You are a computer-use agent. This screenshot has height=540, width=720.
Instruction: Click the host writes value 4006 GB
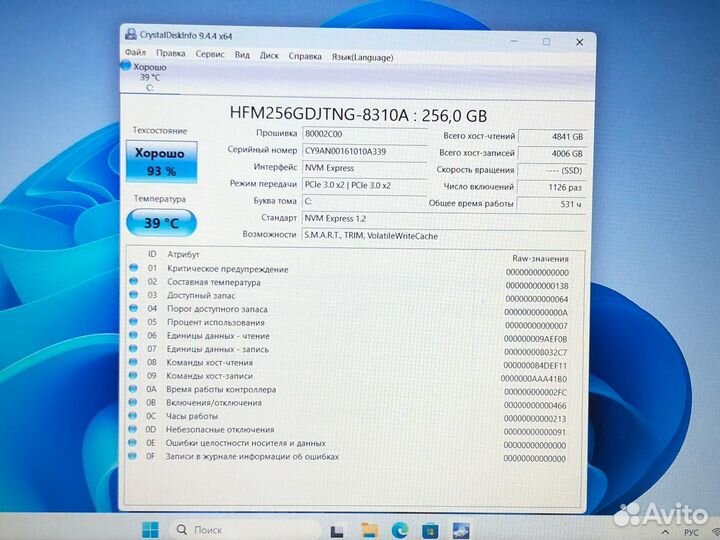click(552, 153)
